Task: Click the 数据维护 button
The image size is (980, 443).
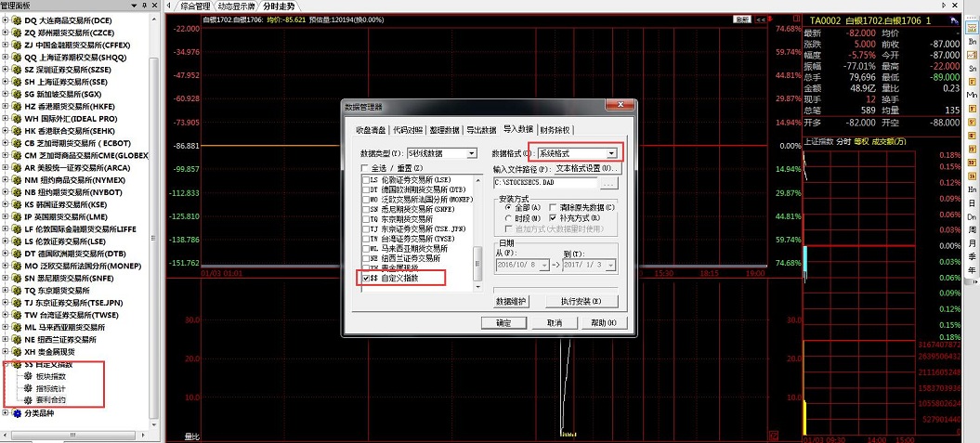Action: pyautogui.click(x=511, y=301)
